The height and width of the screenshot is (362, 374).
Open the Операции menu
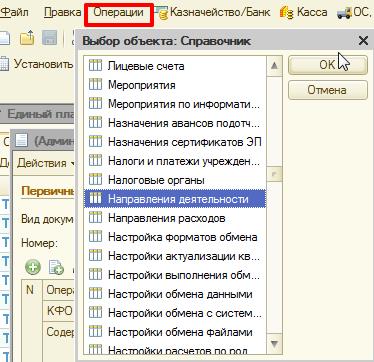tap(118, 13)
